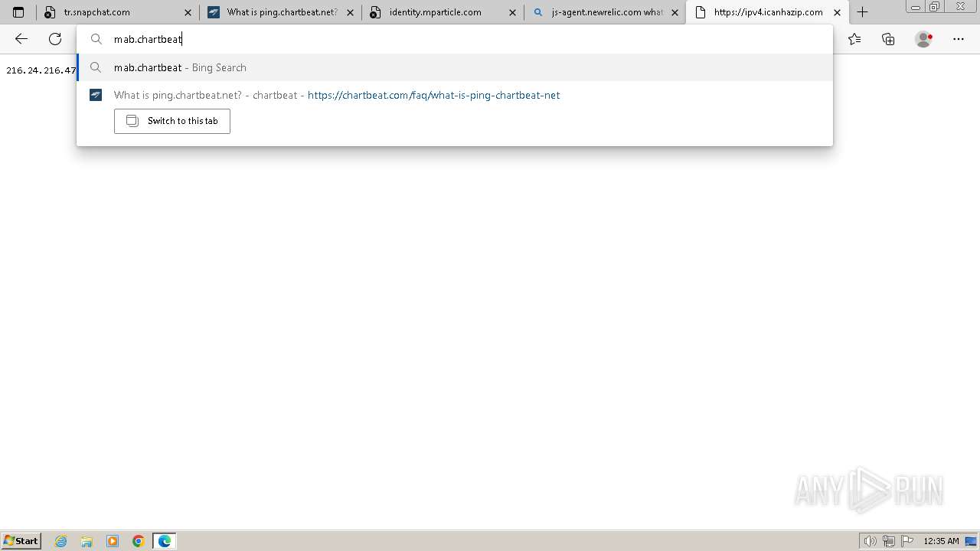Launch Internet Explorer from taskbar
This screenshot has height=551, width=980.
[61, 541]
